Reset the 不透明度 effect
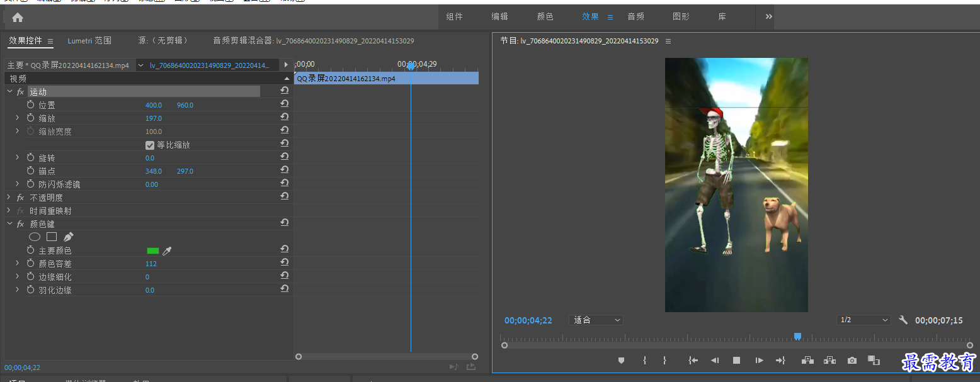Viewport: 980px width, 382px height. click(x=285, y=197)
